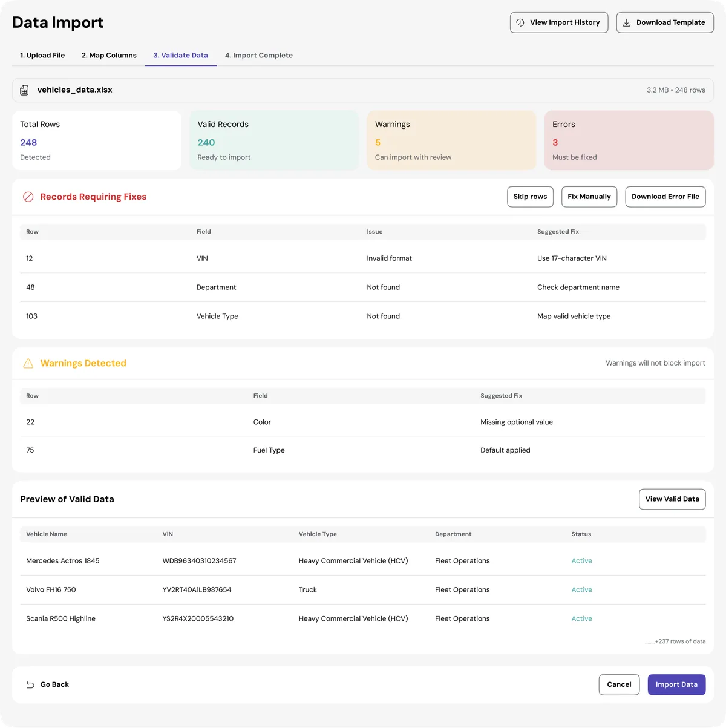Click the spreadsheet icon beside vehicles_data.xlsx
This screenshot has height=728, width=726.
coord(24,90)
